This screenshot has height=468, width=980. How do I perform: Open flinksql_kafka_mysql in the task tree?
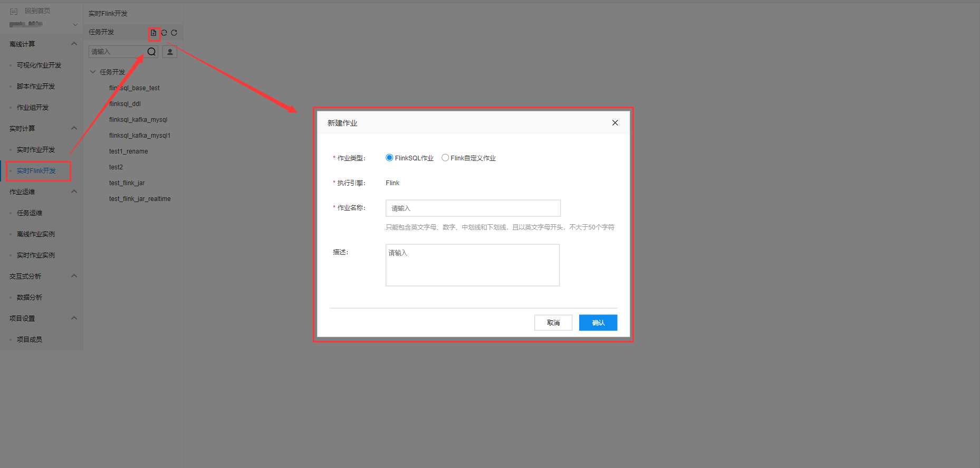point(138,120)
